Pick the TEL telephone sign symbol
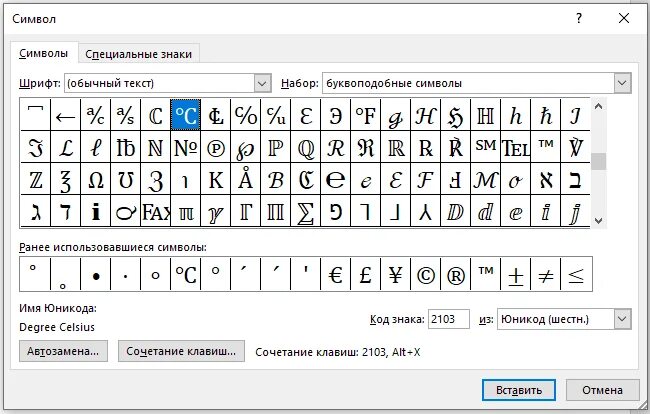 pos(516,147)
